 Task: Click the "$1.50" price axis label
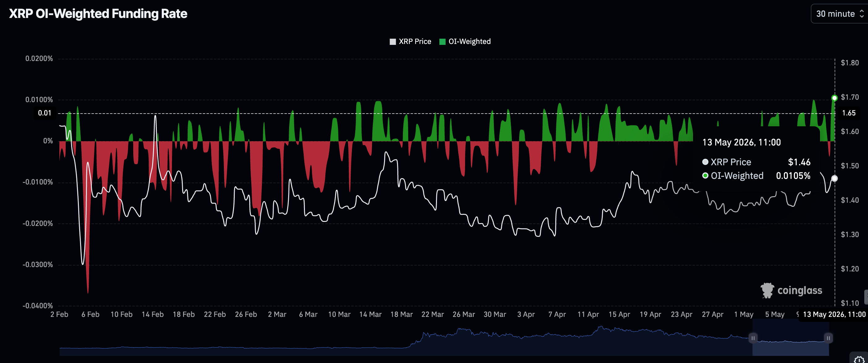pyautogui.click(x=850, y=166)
